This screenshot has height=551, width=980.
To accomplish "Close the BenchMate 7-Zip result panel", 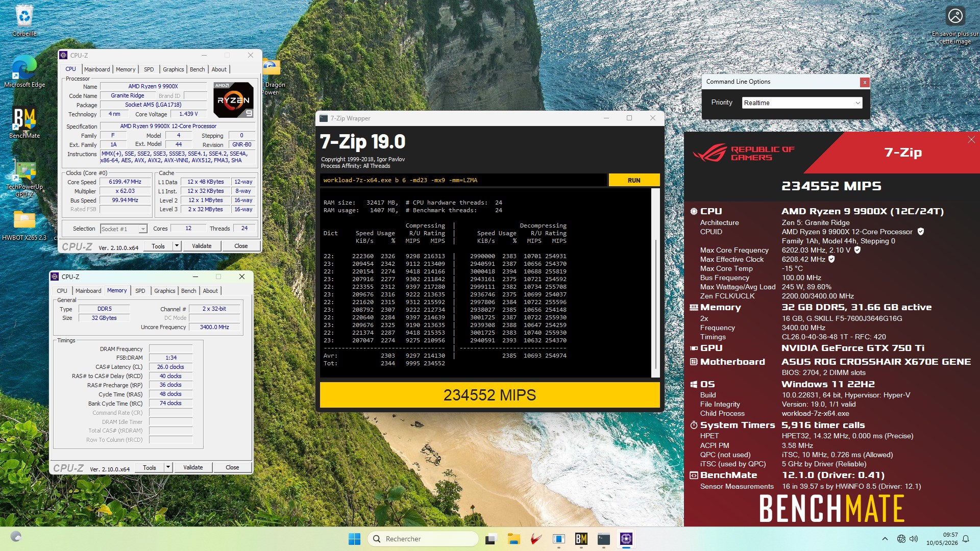I will coord(971,140).
